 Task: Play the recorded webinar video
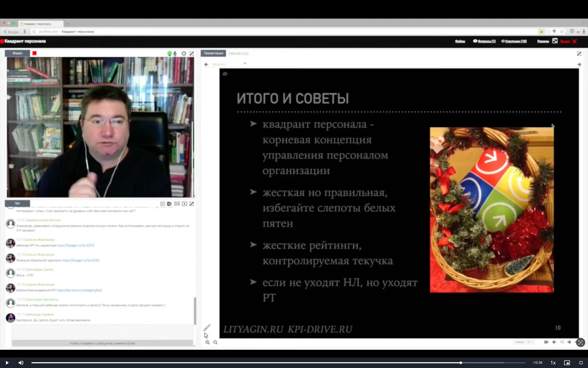pos(7,363)
